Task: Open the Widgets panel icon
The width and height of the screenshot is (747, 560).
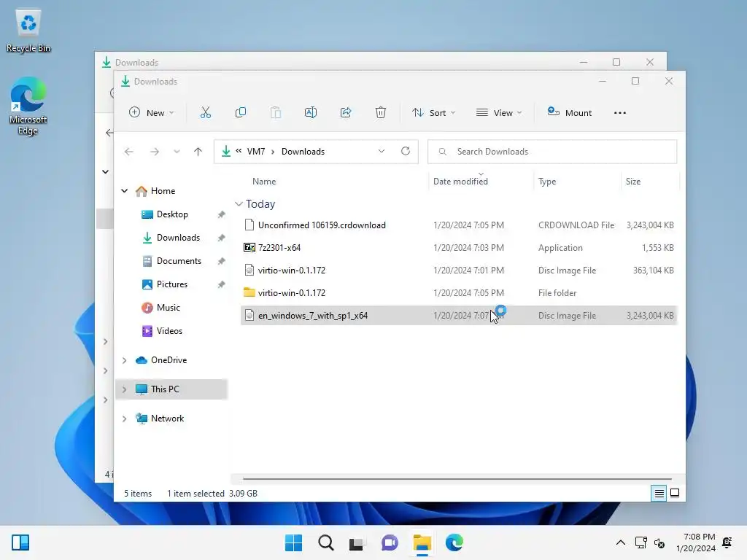Action: coord(20,542)
